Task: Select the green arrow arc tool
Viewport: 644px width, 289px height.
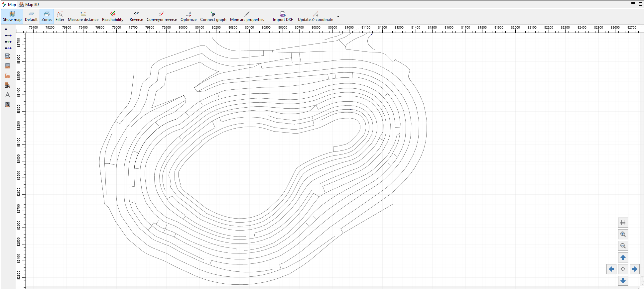Action: [x=8, y=42]
